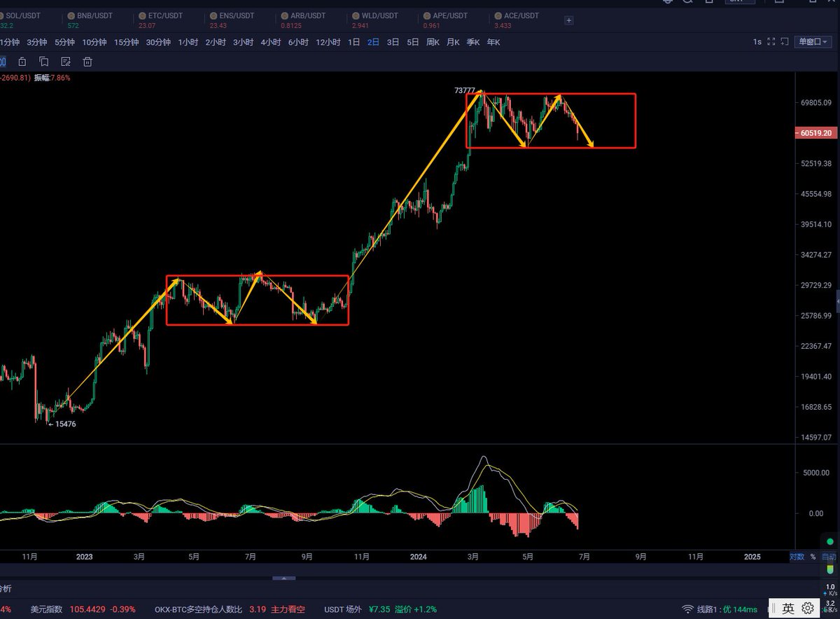Click the 振幅 7.86% amplitude readout

pos(52,78)
